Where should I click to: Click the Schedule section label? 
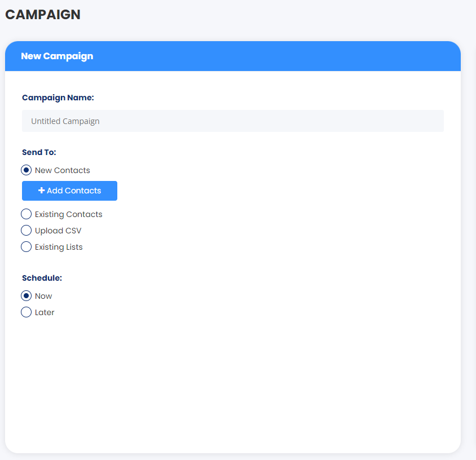[x=42, y=278]
